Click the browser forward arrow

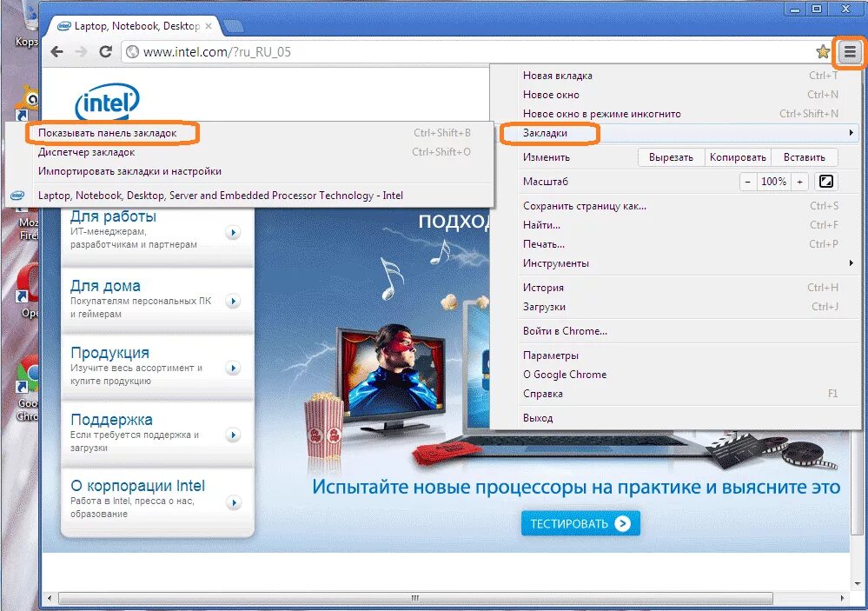[x=81, y=52]
